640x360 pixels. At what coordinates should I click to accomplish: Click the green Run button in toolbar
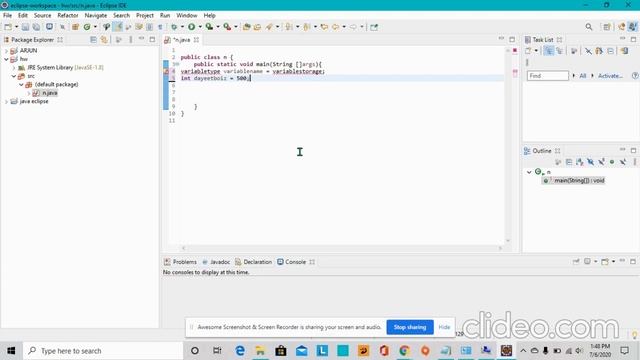[191, 27]
